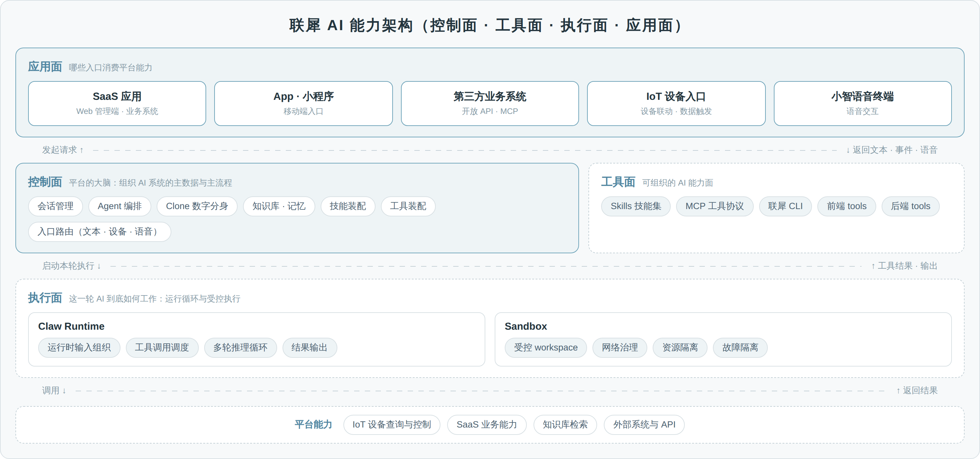980x459 pixels.
Task: Click the 这一轮 AI 到底如何工作 subtitle
Action: coord(154,299)
